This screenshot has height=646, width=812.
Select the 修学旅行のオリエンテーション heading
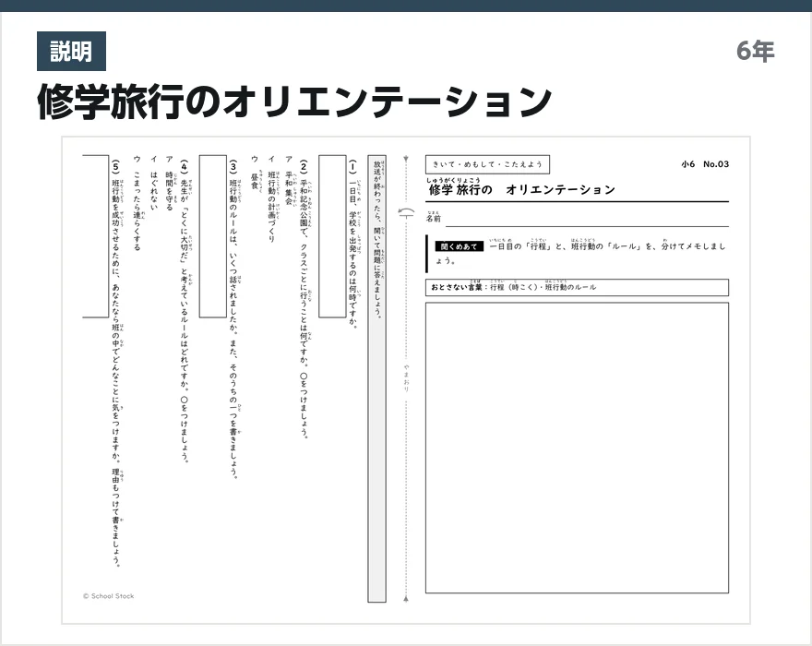(x=294, y=102)
